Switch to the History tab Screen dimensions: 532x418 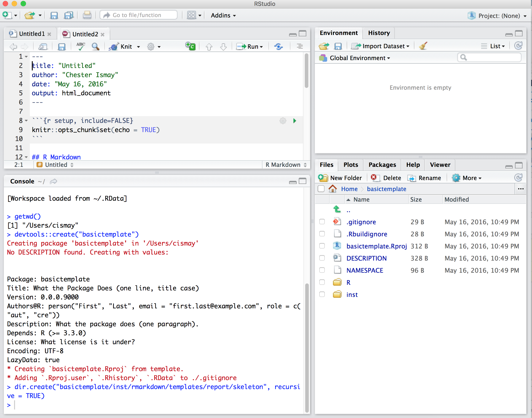(x=379, y=33)
